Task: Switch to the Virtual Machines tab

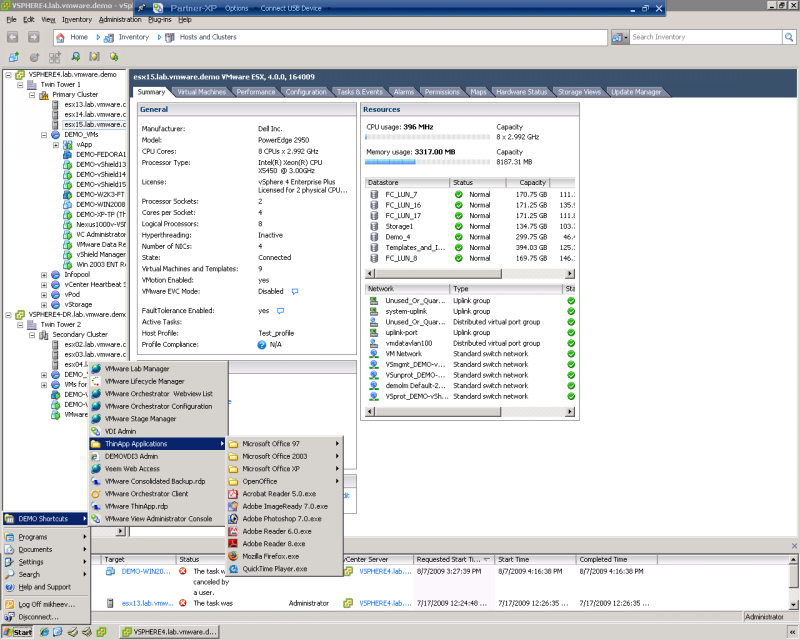Action: click(201, 92)
